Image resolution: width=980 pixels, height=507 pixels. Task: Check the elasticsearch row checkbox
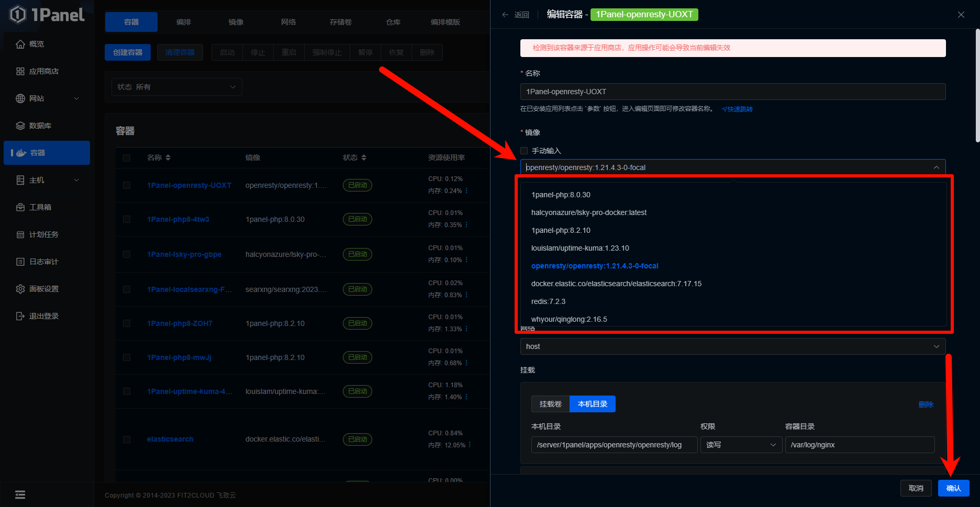pyautogui.click(x=127, y=440)
